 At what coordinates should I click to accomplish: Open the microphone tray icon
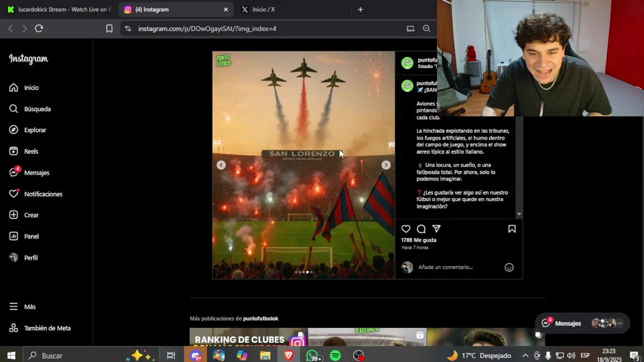[548, 355]
